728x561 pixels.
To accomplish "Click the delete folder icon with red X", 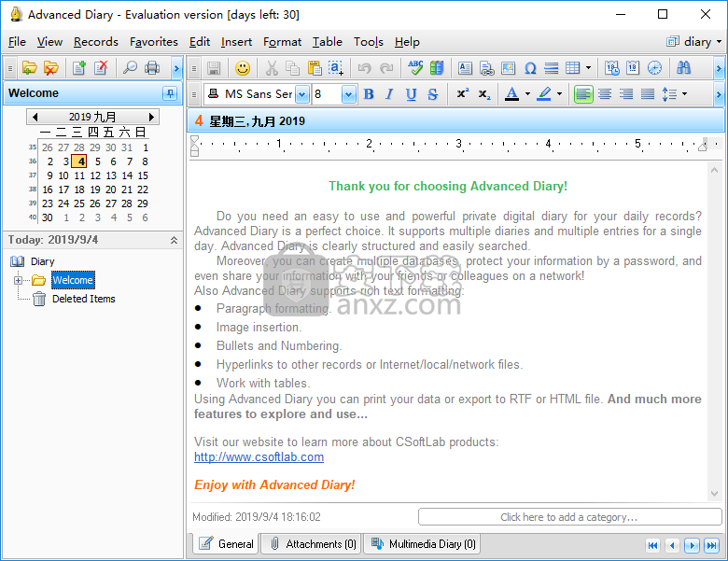I will point(51,68).
